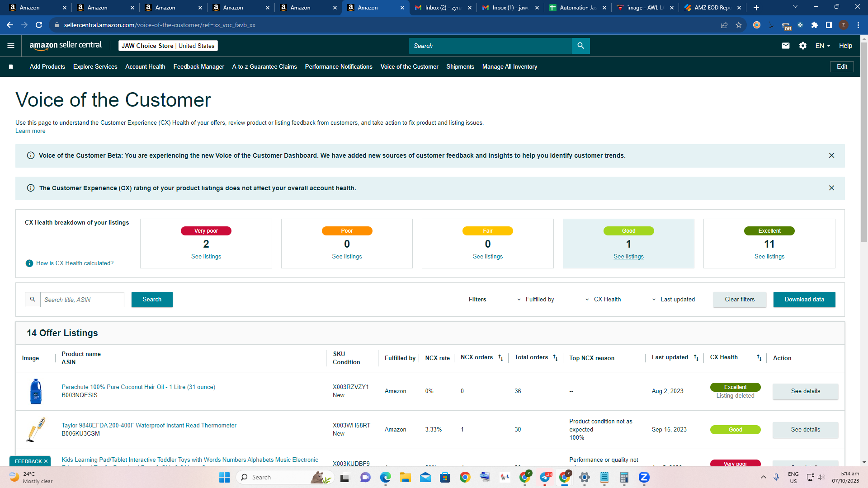Open Manage All Inventory
Screen dimensions: 868x488
[x=509, y=67]
